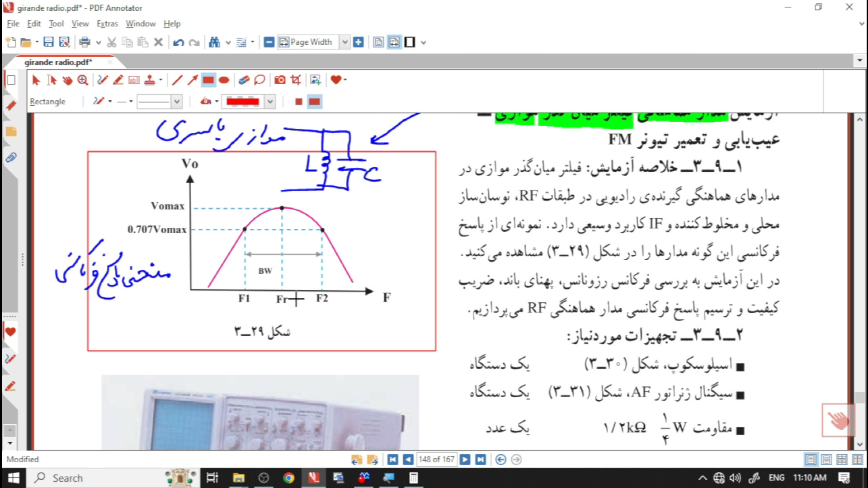Open the Page Width zoom dropdown
Screen dimensions: 868x488
pos(345,42)
